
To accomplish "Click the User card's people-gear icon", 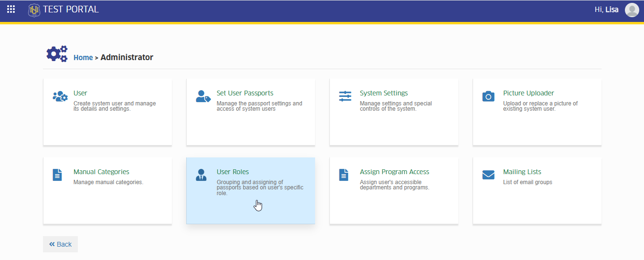I will [60, 96].
